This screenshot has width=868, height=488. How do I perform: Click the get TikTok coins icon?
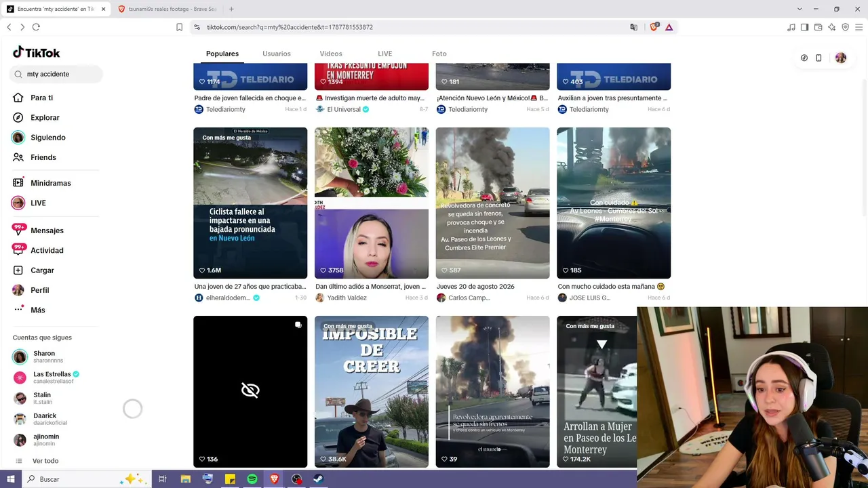804,58
